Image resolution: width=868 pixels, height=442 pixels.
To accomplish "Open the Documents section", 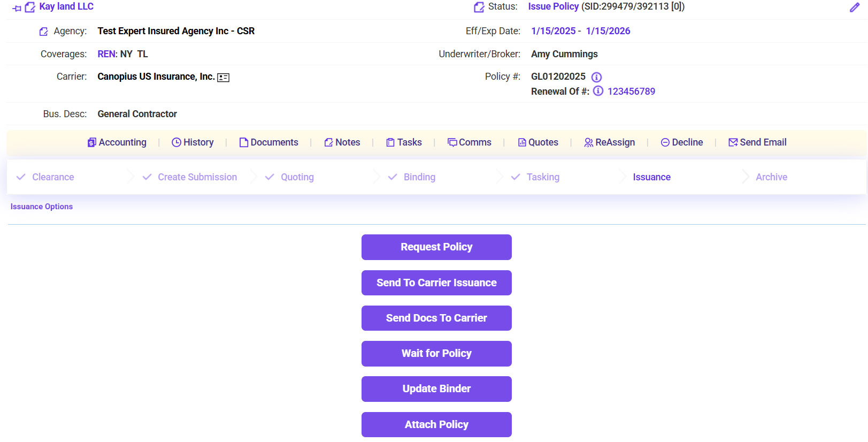I will (268, 142).
